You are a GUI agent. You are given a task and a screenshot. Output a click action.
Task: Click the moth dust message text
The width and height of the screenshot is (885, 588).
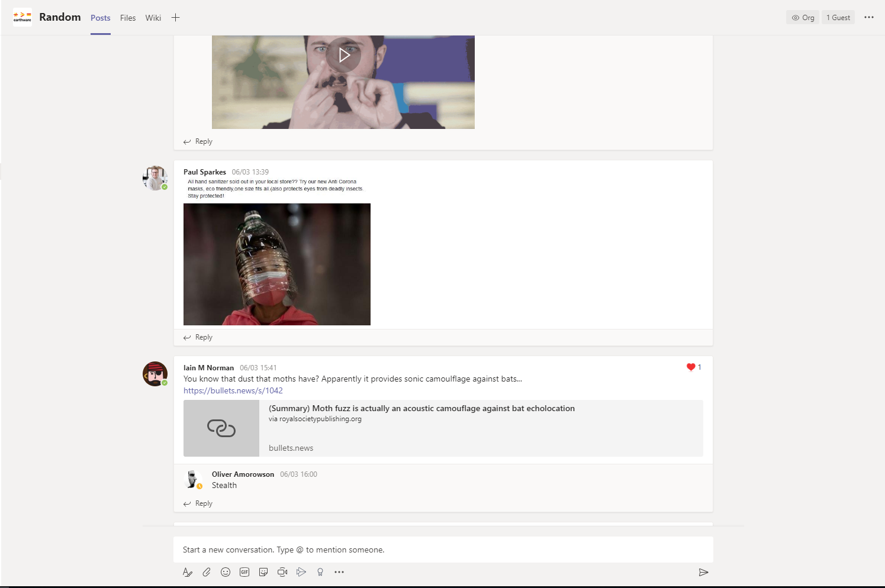pyautogui.click(x=353, y=379)
